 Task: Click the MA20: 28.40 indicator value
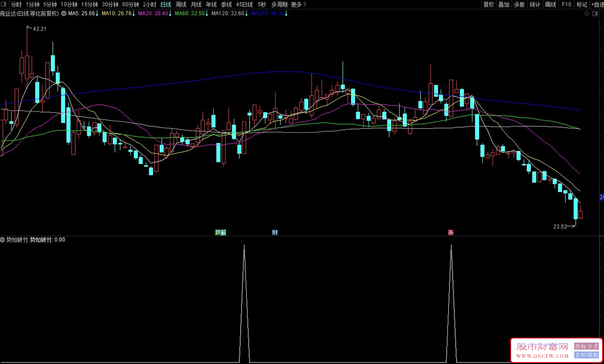tap(153, 13)
